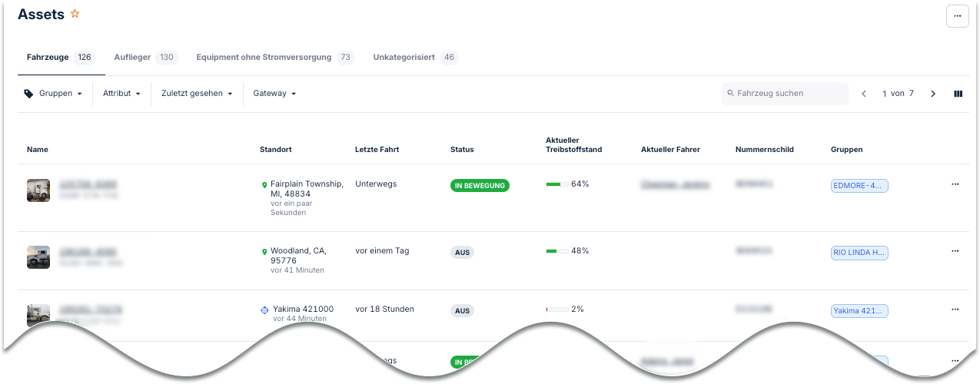Open the Unkategorisiert tab
Screen dimensions: 980x384
tap(416, 58)
